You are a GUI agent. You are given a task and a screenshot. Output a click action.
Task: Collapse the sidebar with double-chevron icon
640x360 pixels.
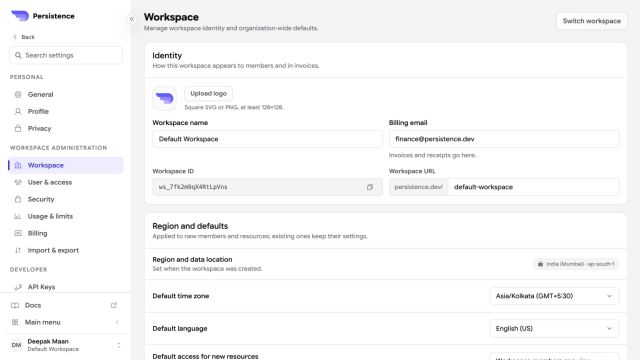(x=132, y=19)
